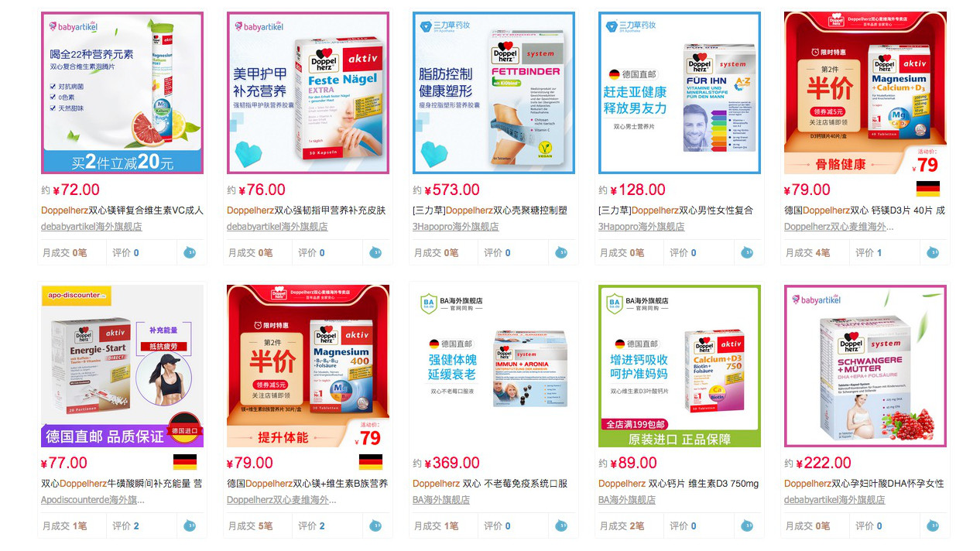Screen dimensions: 980x551
Task: Open product title link for ¥222.00 孕妇叶酸DHA
Action: pos(864,483)
